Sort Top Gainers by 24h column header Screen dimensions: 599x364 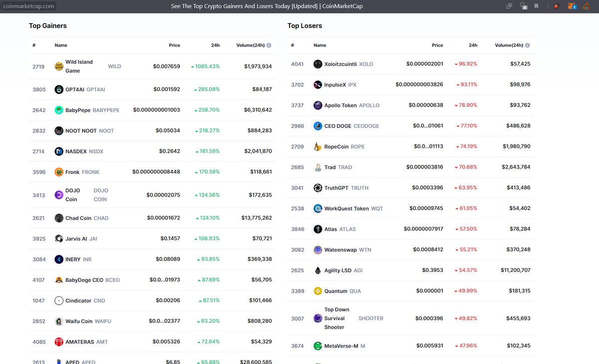(215, 45)
